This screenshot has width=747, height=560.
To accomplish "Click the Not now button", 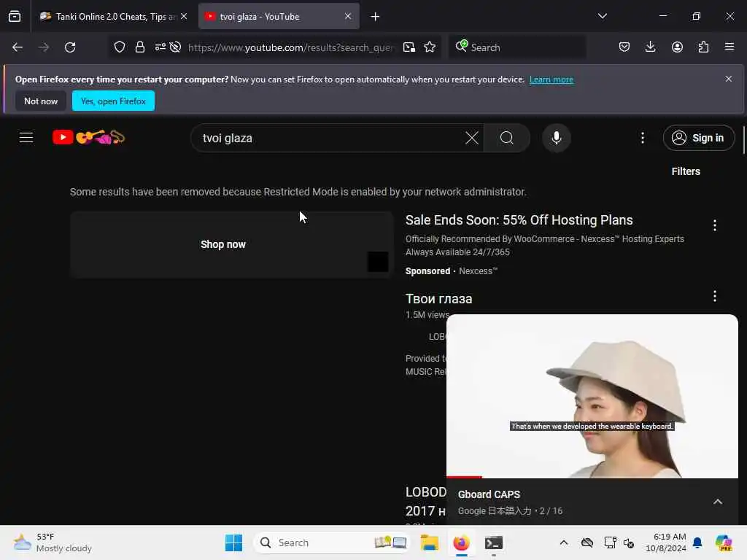I will (41, 101).
